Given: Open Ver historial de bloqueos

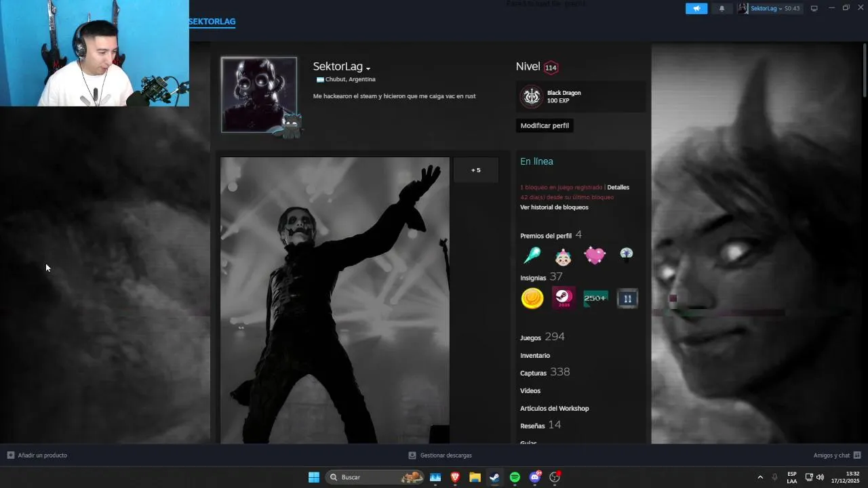Looking at the screenshot, I should pos(554,207).
